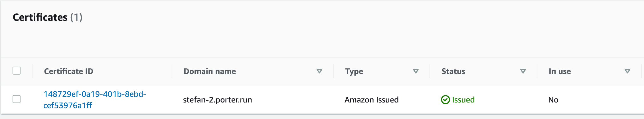Select the stefan-2.porter.run certificate row checkbox

click(17, 99)
